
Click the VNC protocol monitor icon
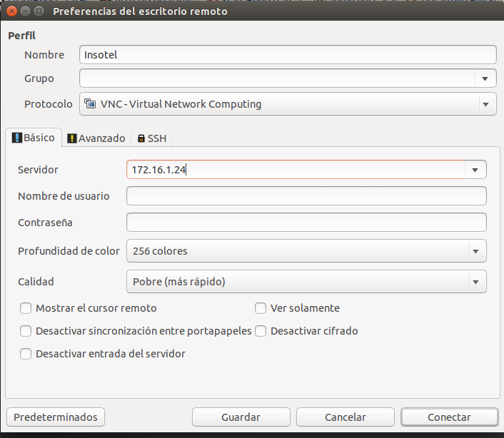tap(90, 103)
